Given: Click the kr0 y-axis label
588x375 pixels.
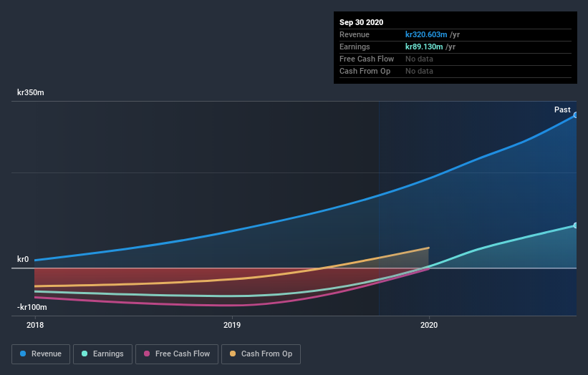Looking at the screenshot, I should click(23, 259).
